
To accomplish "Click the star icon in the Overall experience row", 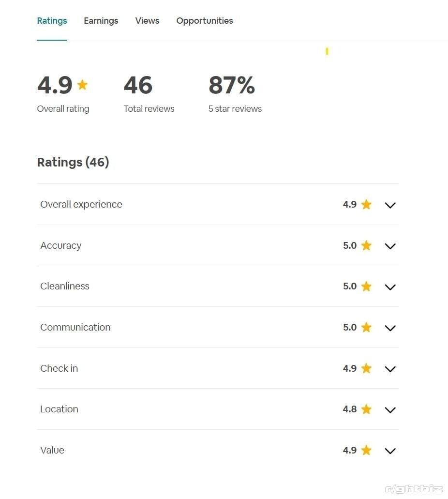I will point(366,204).
